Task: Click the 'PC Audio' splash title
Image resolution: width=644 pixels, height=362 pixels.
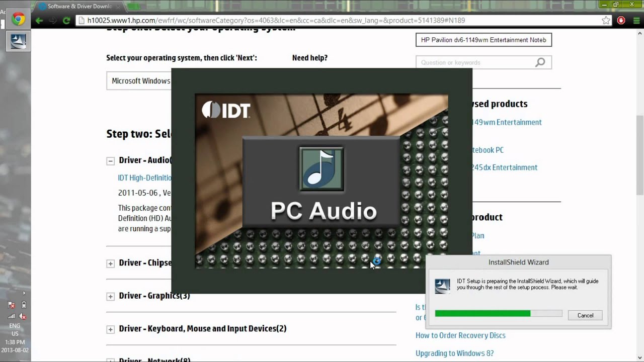Action: (324, 211)
